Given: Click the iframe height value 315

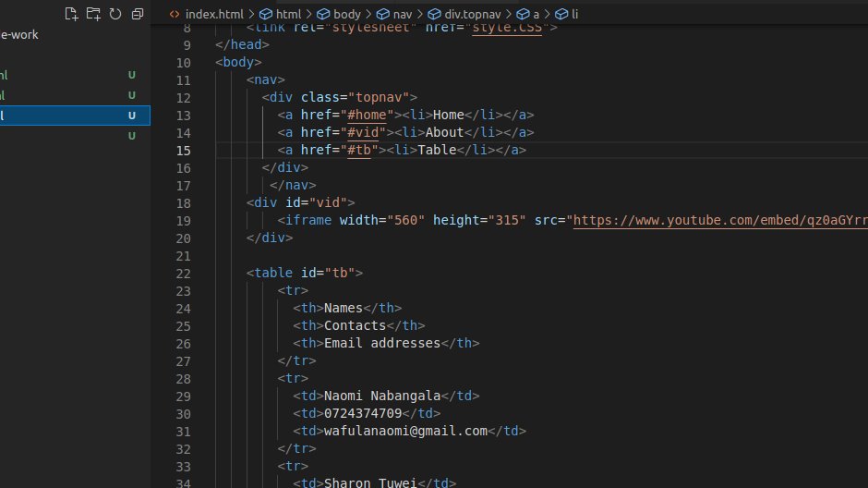Looking at the screenshot, I should (507, 221).
